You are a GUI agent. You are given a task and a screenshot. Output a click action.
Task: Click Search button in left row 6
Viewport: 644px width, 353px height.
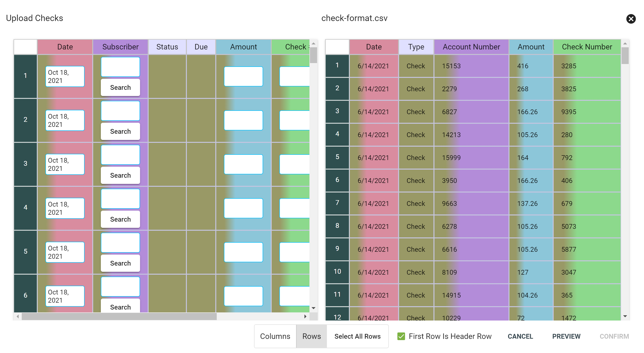(120, 306)
